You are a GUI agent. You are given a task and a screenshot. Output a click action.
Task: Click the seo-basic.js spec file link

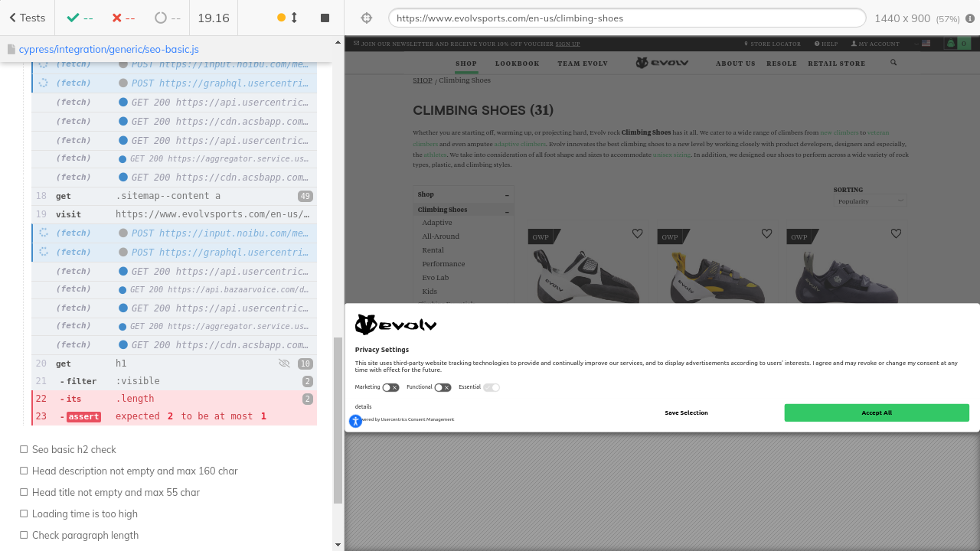coord(109,49)
